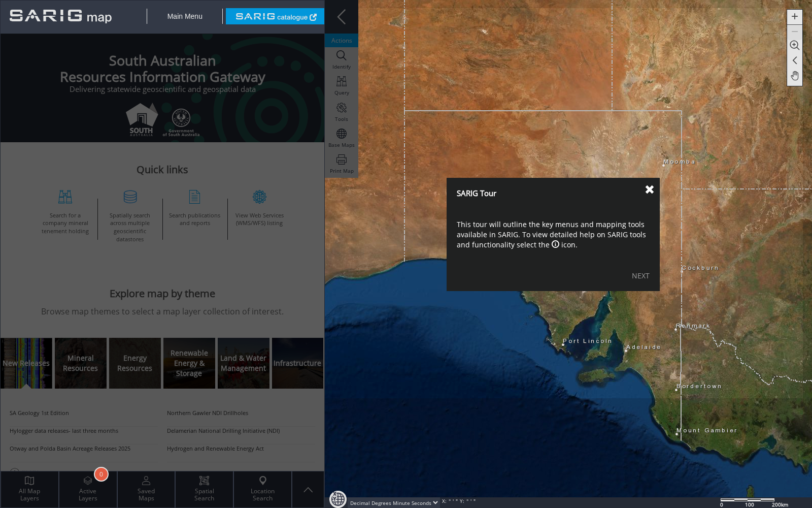
Task: Click the Renmark map label
Action: pos(693,326)
